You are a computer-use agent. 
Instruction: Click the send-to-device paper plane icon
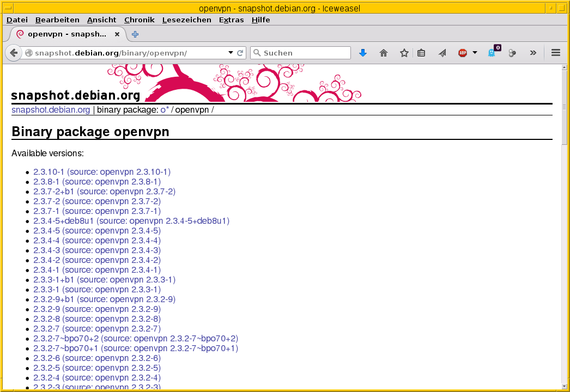point(441,53)
